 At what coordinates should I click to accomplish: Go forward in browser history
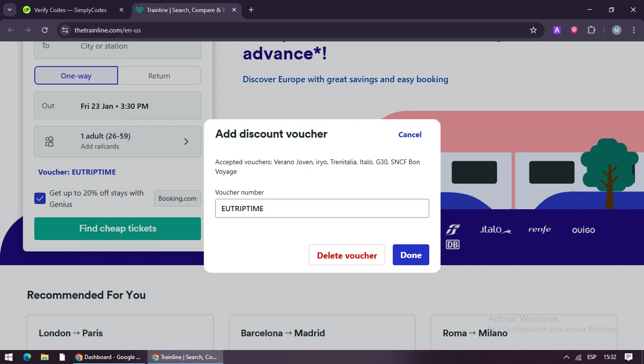[27, 30]
